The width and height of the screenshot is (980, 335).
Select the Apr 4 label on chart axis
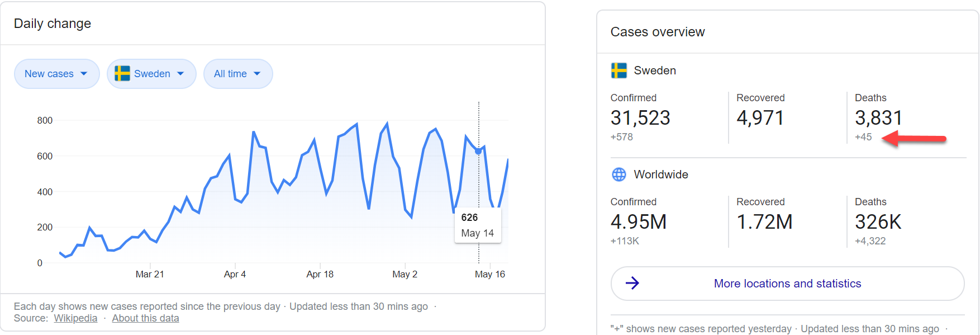tap(235, 274)
